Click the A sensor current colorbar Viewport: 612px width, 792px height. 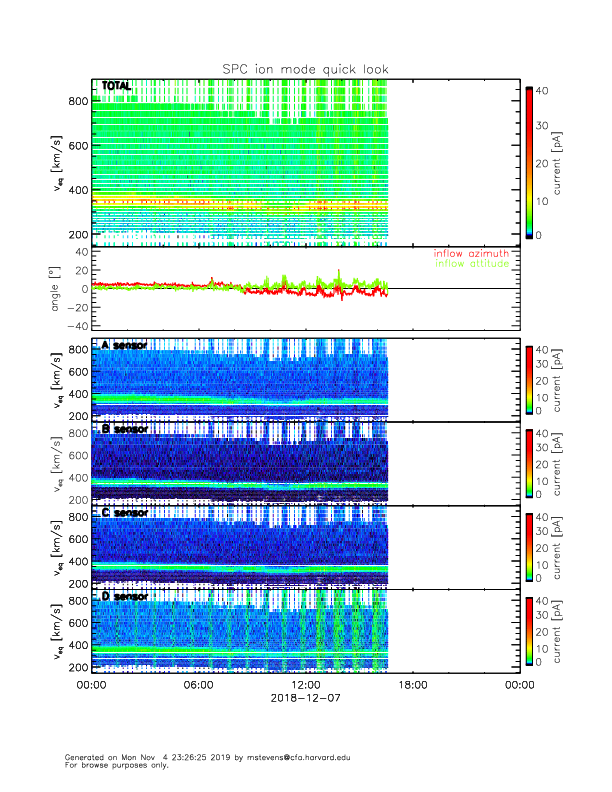[529, 378]
